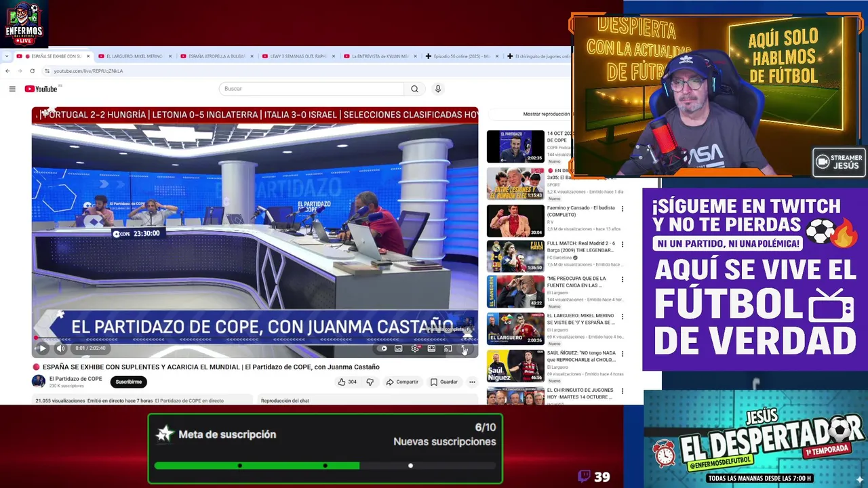The width and height of the screenshot is (868, 488).
Task: Switch to El chiringuito de jugones tab
Action: tap(538, 56)
